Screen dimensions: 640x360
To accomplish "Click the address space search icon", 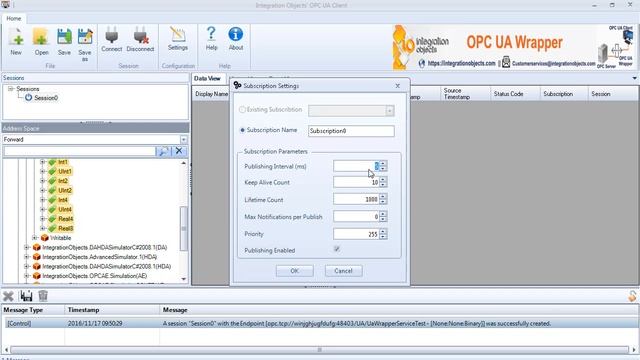I will click(163, 151).
